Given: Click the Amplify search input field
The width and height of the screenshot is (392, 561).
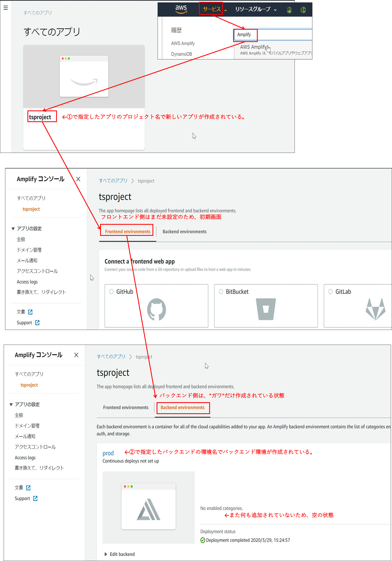Looking at the screenshot, I should point(273,34).
